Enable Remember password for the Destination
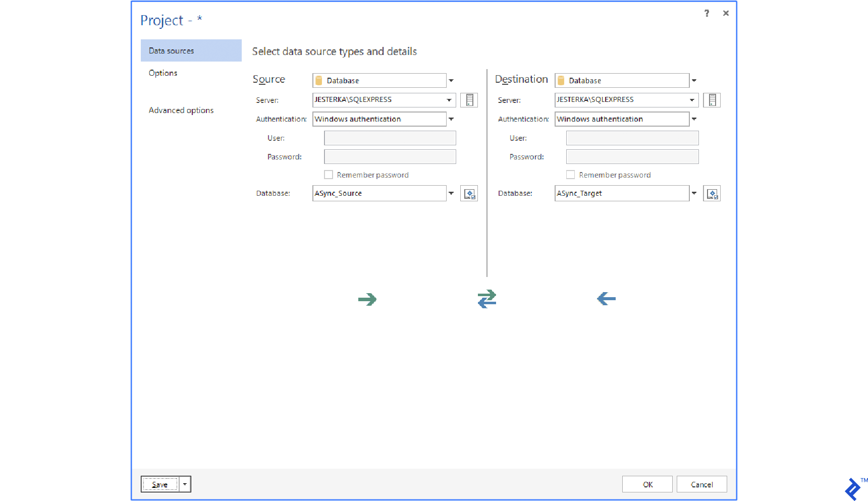Viewport: 868px width, 501px height. point(571,174)
